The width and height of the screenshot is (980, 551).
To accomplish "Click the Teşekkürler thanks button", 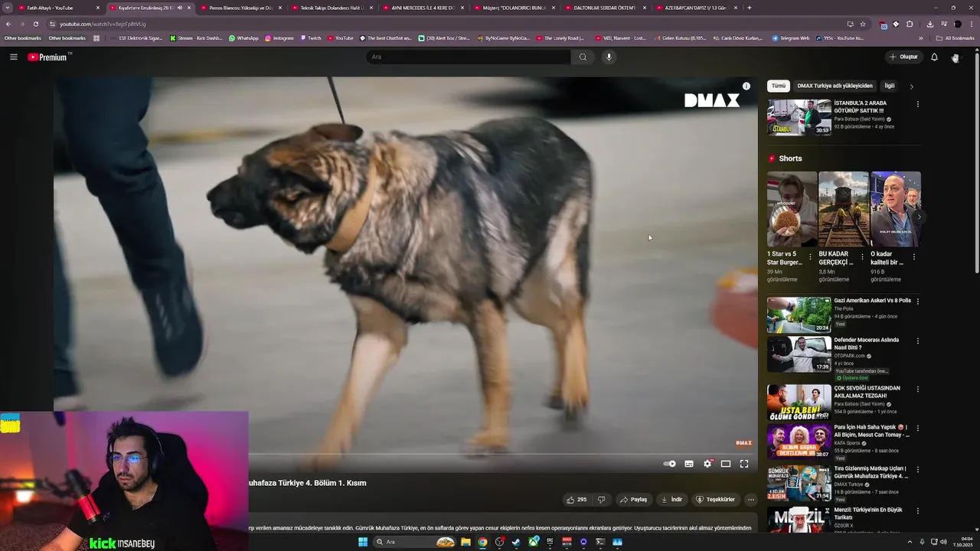I will coord(715,500).
